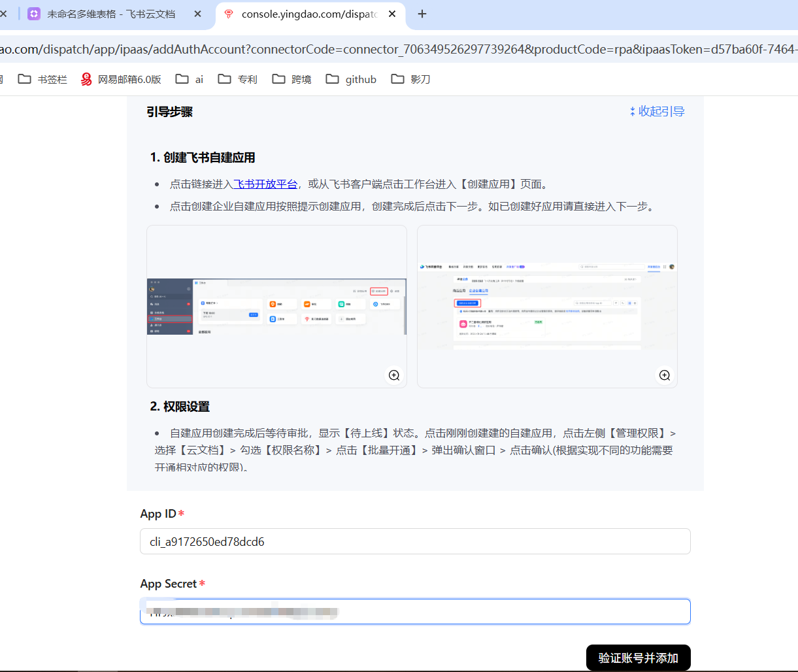Open a new browser tab
The width and height of the screenshot is (798, 672).
(x=422, y=14)
